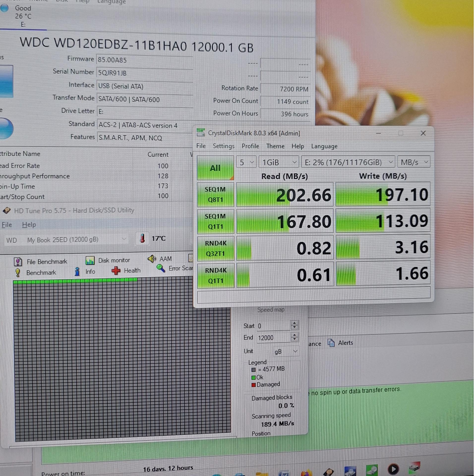Expand the MB/s unit dropdown
Image resolution: width=476 pixels, height=476 pixels.
[x=414, y=162]
